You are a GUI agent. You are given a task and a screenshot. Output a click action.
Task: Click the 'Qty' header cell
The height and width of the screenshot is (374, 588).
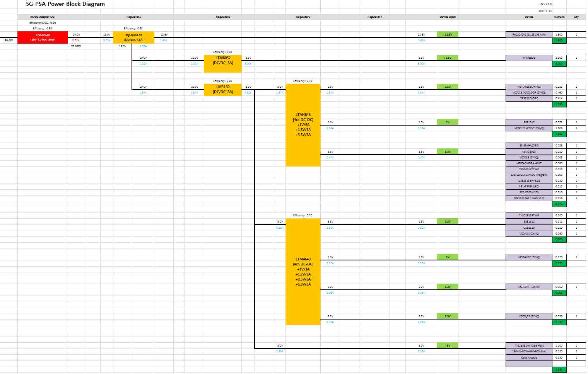576,17
